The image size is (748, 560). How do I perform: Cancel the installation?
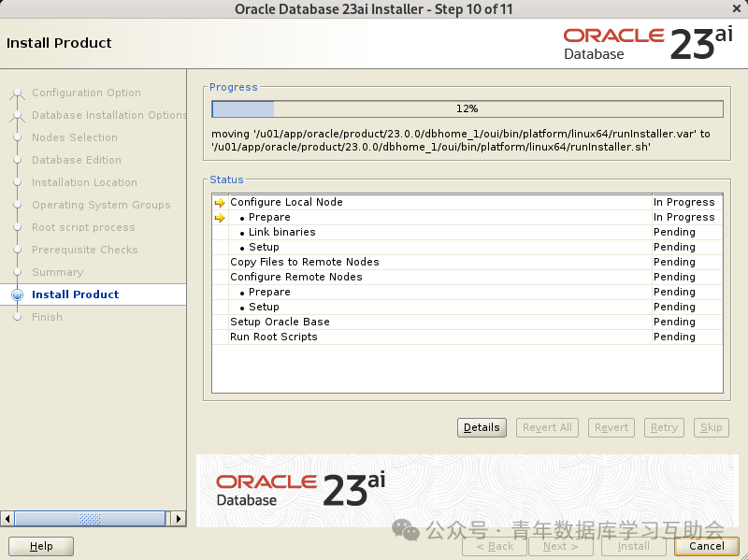pyautogui.click(x=707, y=546)
